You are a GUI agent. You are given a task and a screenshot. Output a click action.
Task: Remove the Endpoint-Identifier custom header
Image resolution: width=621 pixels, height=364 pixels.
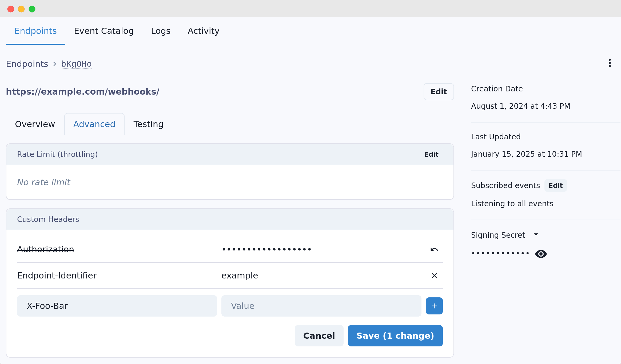pos(434,276)
